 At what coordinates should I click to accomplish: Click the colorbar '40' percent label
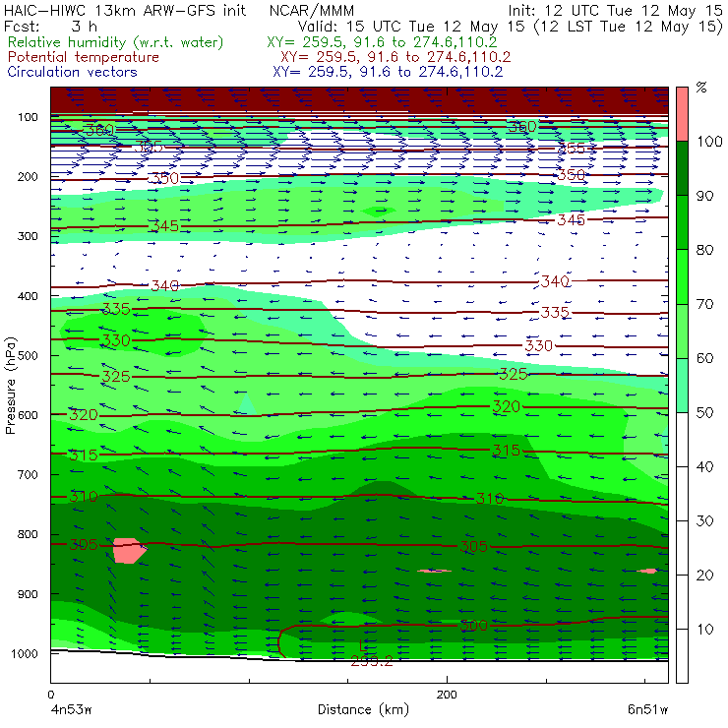[704, 466]
